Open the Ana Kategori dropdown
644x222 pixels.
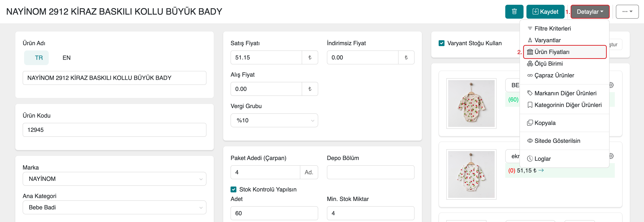[x=114, y=208]
